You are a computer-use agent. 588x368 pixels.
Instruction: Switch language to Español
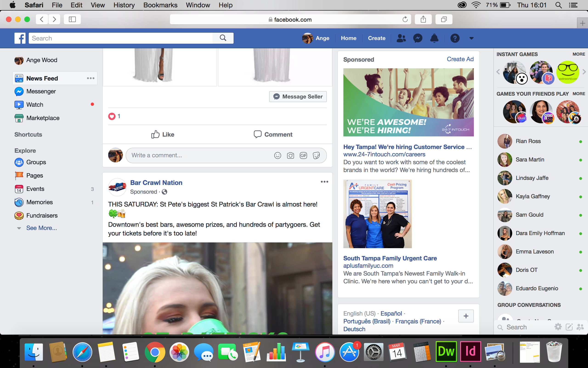(391, 313)
